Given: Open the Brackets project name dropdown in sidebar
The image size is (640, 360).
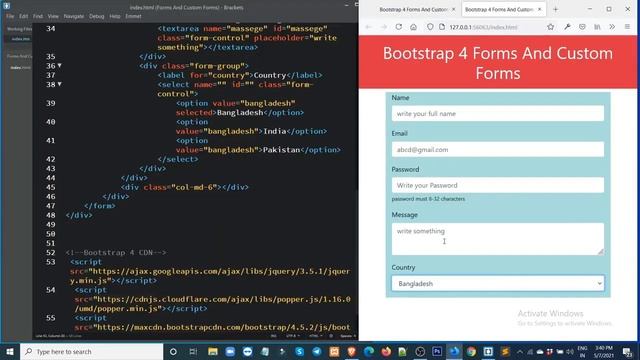Looking at the screenshot, I should point(19,56).
